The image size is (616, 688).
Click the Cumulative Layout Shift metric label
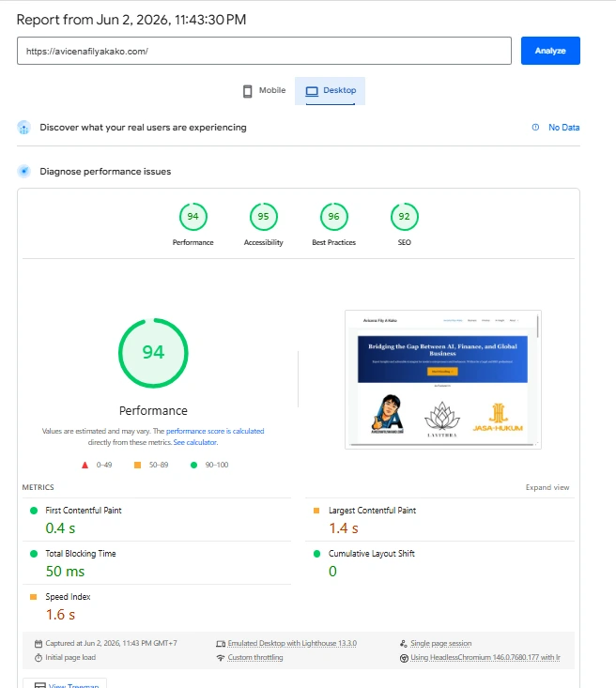click(x=372, y=553)
